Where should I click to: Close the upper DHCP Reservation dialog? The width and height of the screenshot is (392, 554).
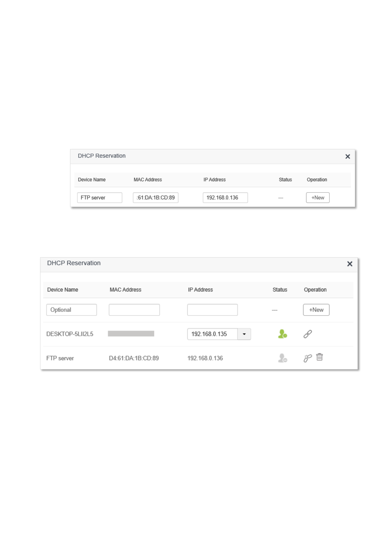click(x=348, y=157)
